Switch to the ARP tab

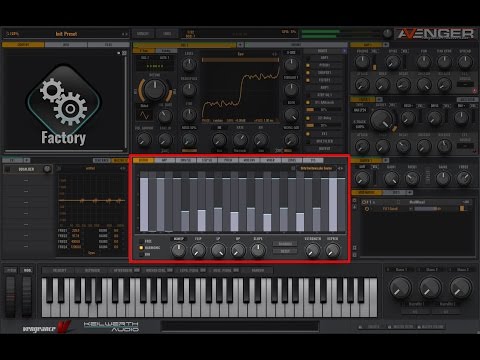(x=165, y=160)
